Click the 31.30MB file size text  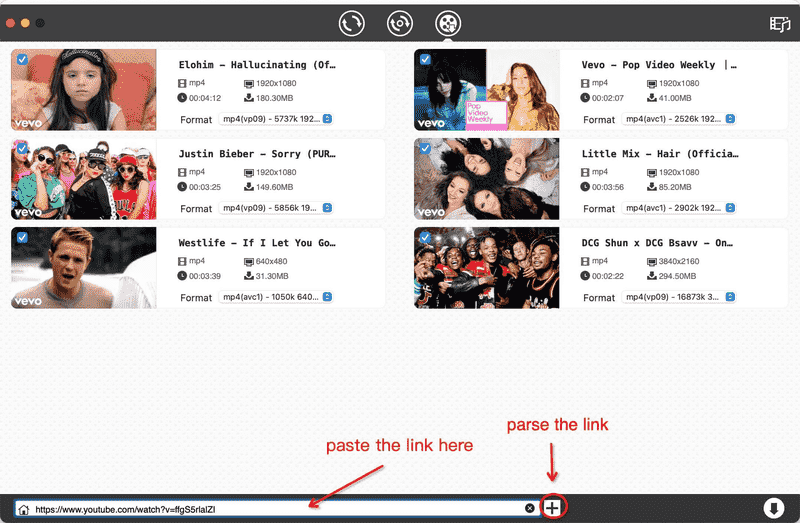(272, 276)
